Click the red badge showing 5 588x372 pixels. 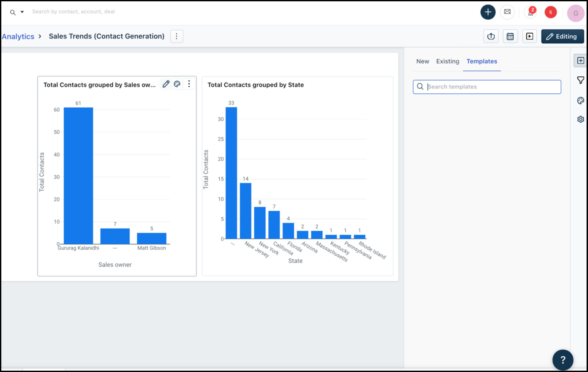pos(550,12)
